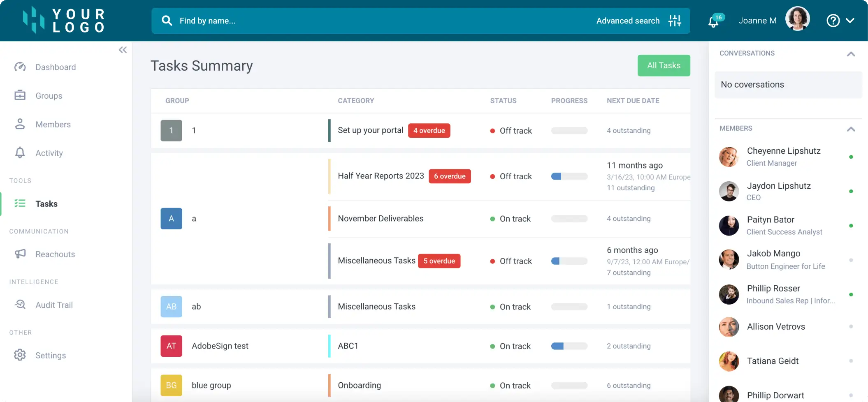
Task: Click the Half Year Reports 2023 progress bar
Action: point(569,176)
